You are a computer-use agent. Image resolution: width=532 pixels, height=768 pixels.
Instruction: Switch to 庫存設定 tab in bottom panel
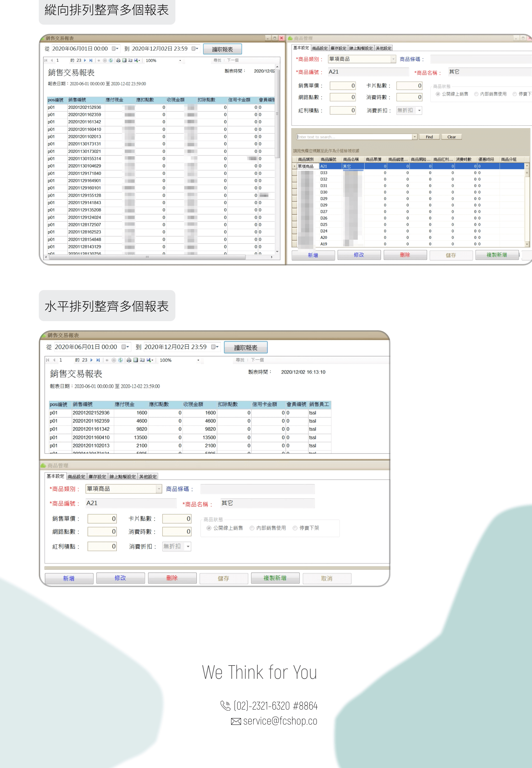click(x=97, y=477)
